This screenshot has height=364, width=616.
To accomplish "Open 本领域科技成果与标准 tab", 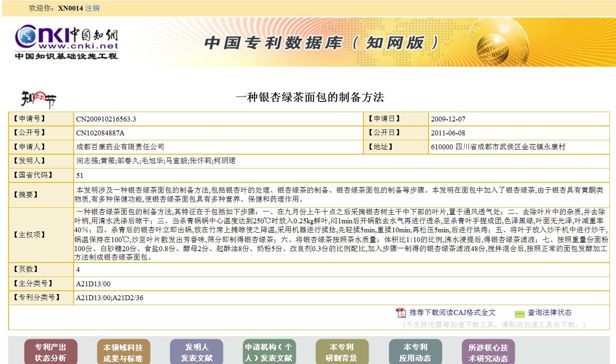I will tap(123, 352).
